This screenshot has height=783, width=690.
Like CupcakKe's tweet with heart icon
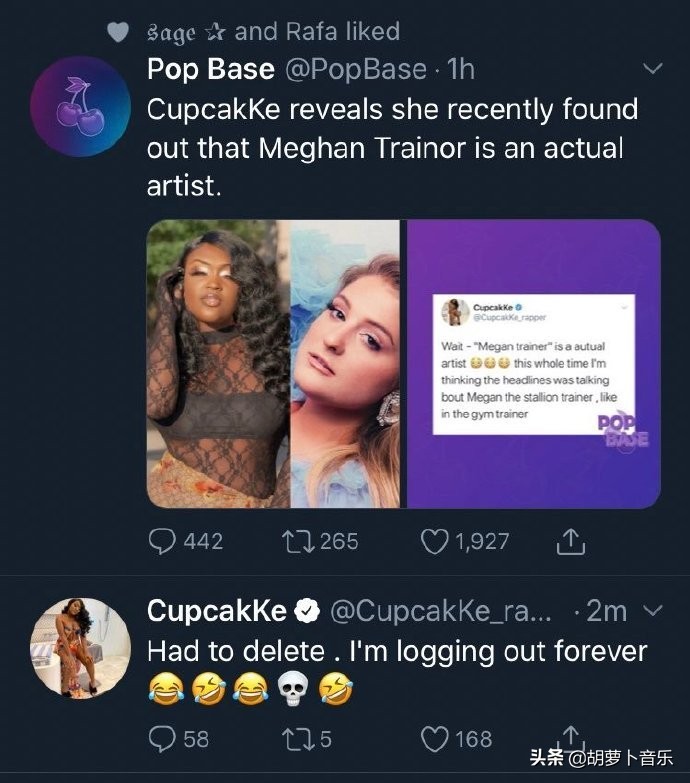[434, 738]
